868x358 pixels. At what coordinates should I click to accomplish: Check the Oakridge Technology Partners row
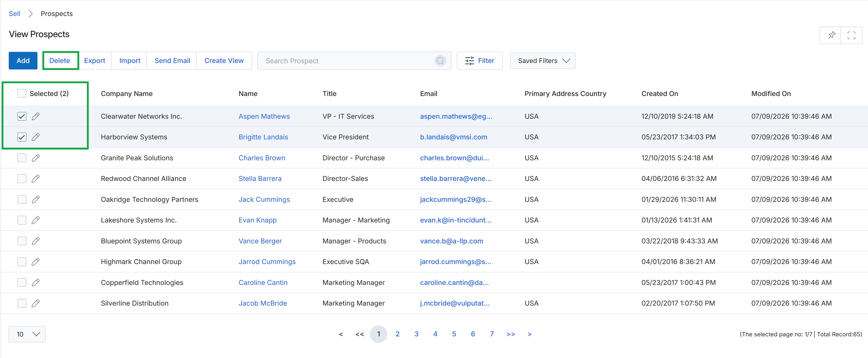tap(22, 199)
